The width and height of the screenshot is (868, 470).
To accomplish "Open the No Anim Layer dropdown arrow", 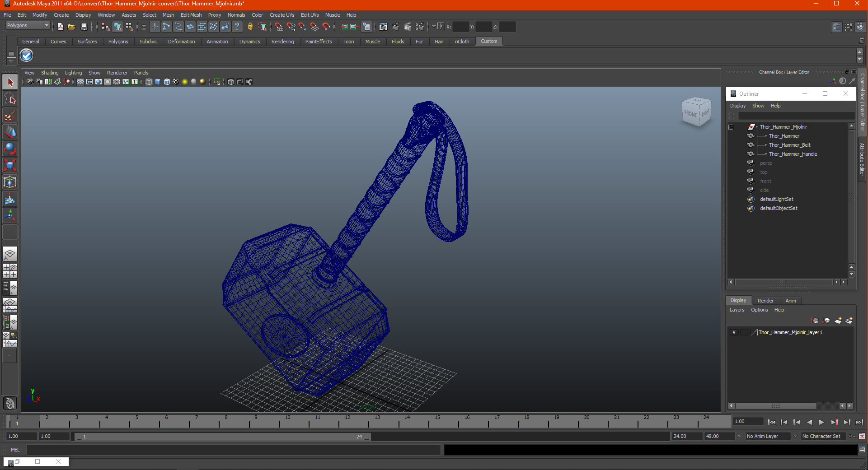I will pos(740,436).
